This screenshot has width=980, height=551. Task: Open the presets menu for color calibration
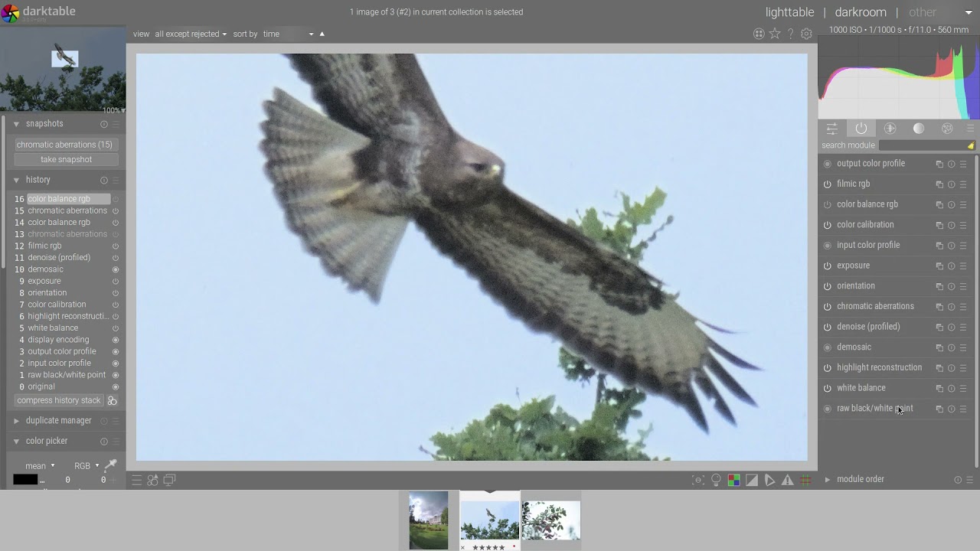[x=963, y=225]
